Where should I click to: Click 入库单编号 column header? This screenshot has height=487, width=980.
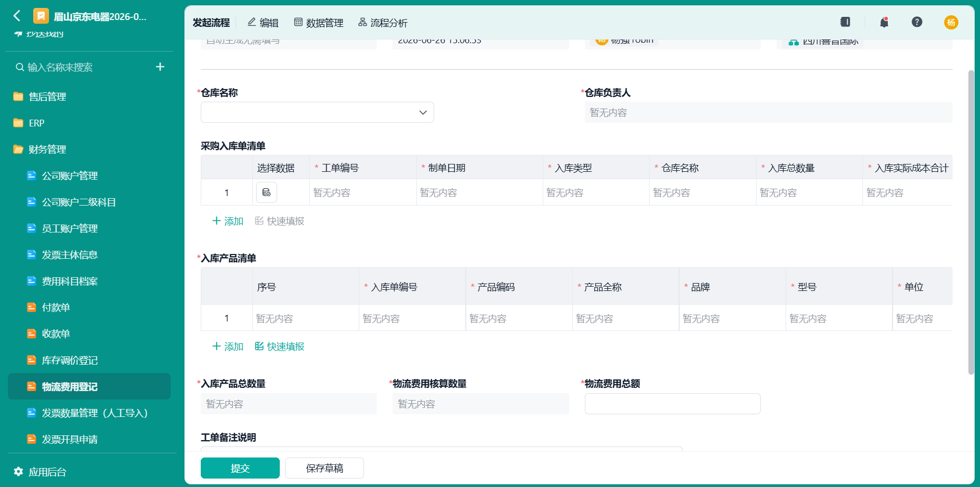pyautogui.click(x=412, y=287)
